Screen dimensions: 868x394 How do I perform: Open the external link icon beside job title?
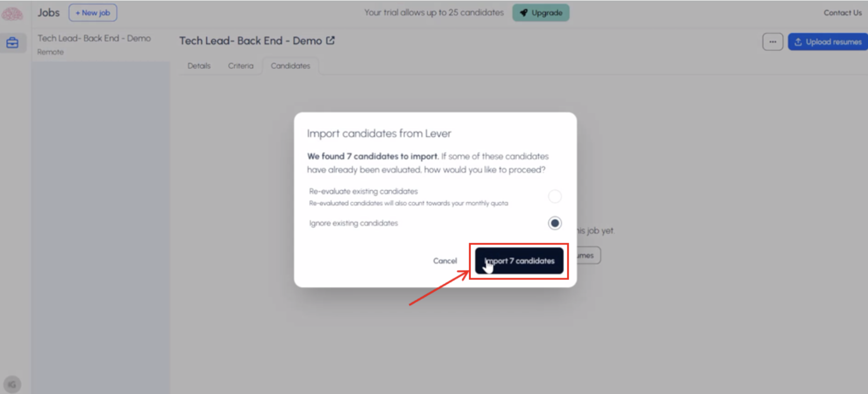coord(331,40)
